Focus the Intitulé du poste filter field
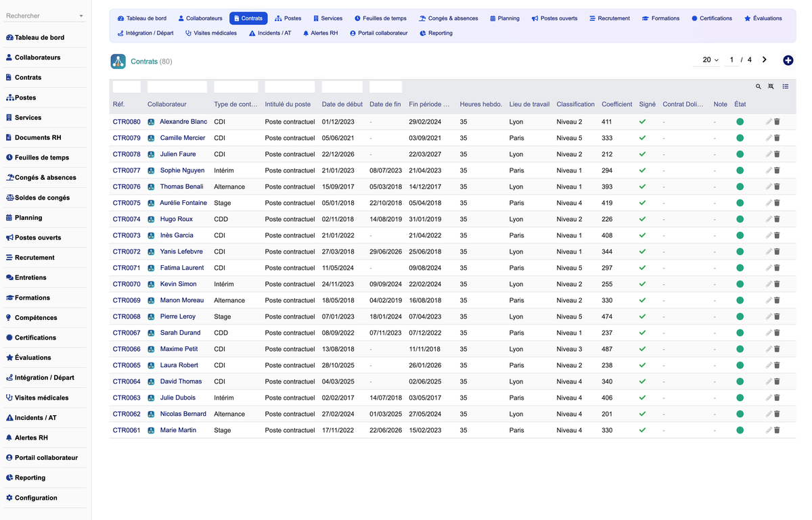 click(290, 87)
